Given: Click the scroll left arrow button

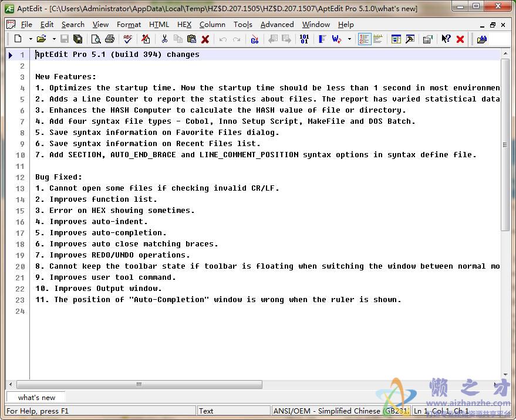Looking at the screenshot, I should (x=11, y=384).
